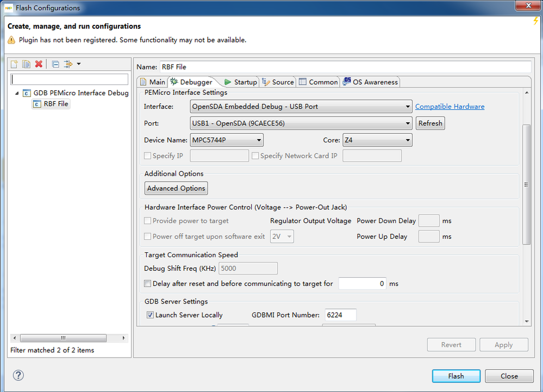Click the filter launch configurations icon

click(68, 64)
